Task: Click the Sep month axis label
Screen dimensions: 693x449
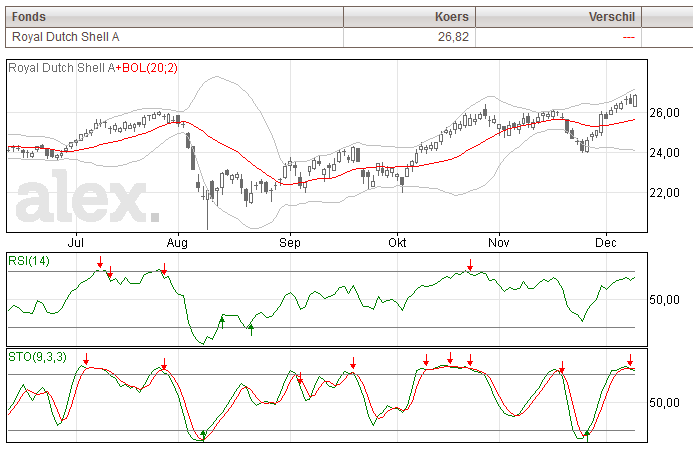Action: pos(290,243)
